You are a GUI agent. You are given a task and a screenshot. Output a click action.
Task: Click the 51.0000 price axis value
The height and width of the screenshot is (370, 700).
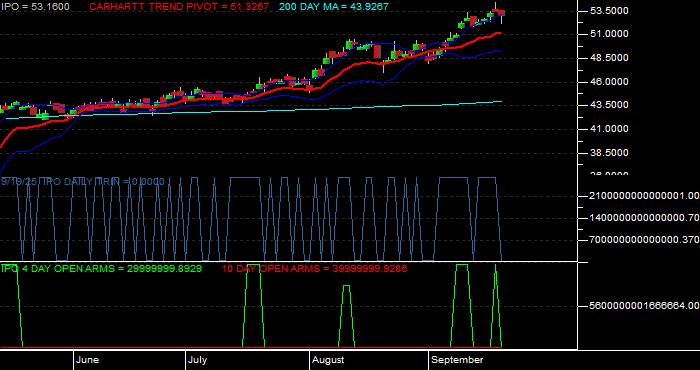click(x=609, y=34)
